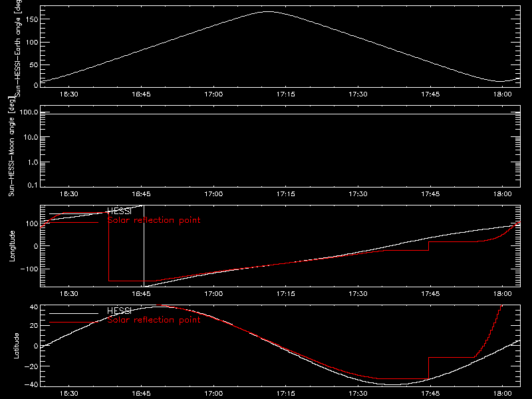Click the 100 tick on Earth angle axis
The image size is (532, 399).
coord(33,42)
